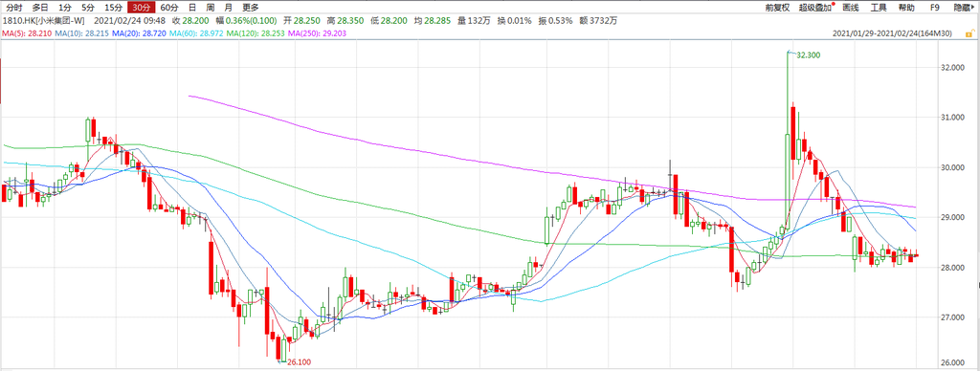Screen dimensions: 980x371
Task: Open the 工具 tools menu
Action: (x=879, y=8)
